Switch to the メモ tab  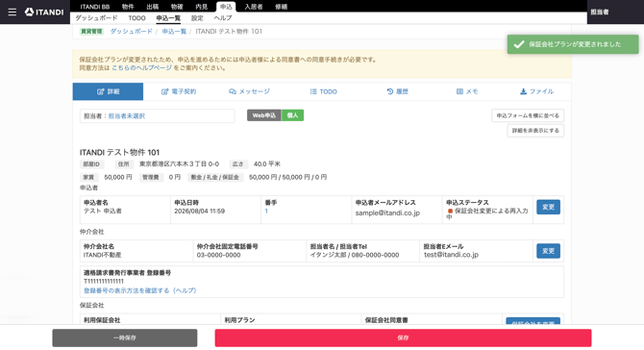(467, 91)
